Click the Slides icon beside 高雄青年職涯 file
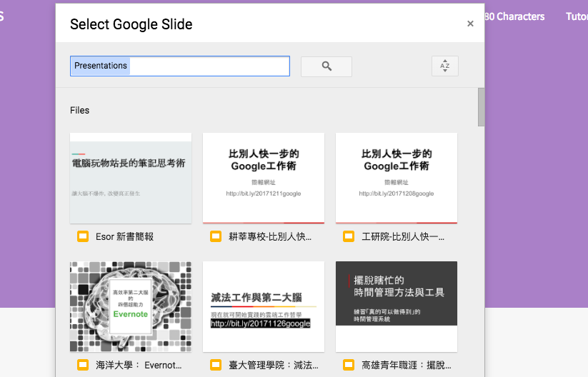Viewport: 588px width, 377px height. [349, 365]
